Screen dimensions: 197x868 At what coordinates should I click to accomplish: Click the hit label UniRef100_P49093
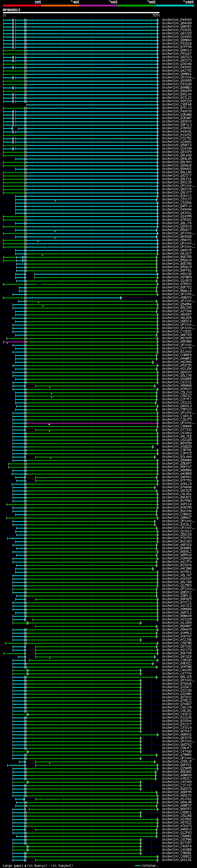[177, 20]
